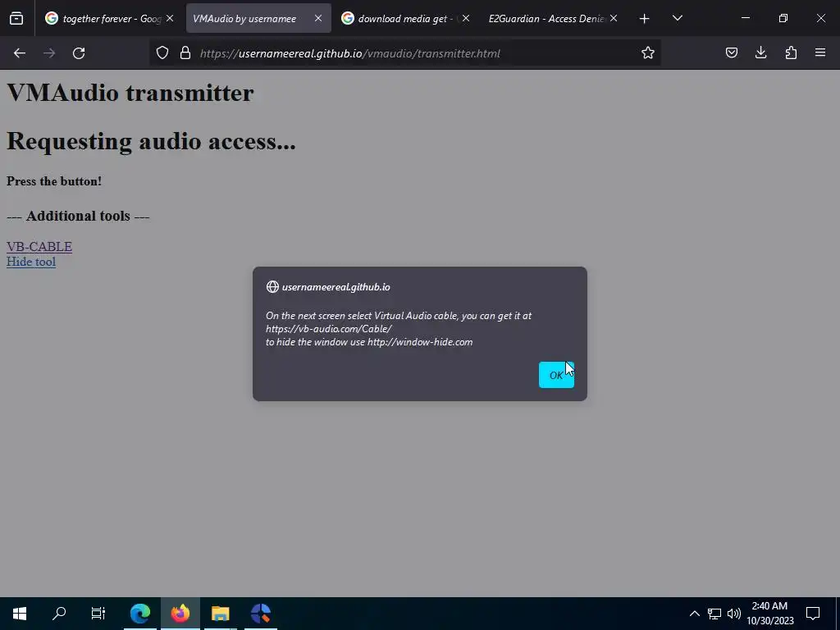This screenshot has height=630, width=840.
Task: Open the notification center icon
Action: tap(813, 614)
